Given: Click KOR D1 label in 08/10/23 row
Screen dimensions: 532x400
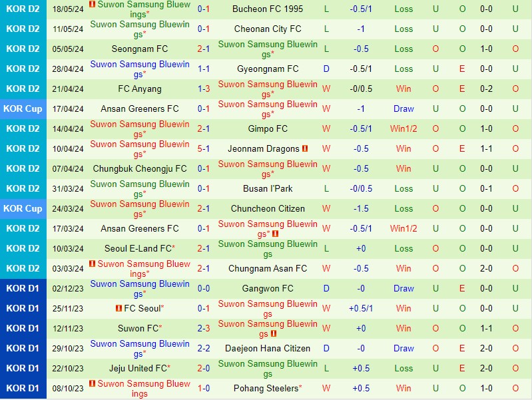Looking at the screenshot, I should (x=23, y=388).
